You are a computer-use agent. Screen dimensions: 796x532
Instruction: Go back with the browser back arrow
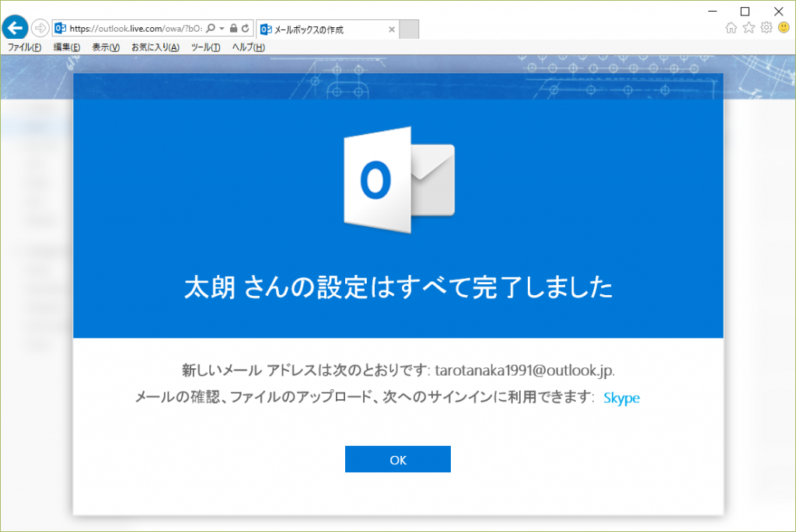tap(16, 27)
